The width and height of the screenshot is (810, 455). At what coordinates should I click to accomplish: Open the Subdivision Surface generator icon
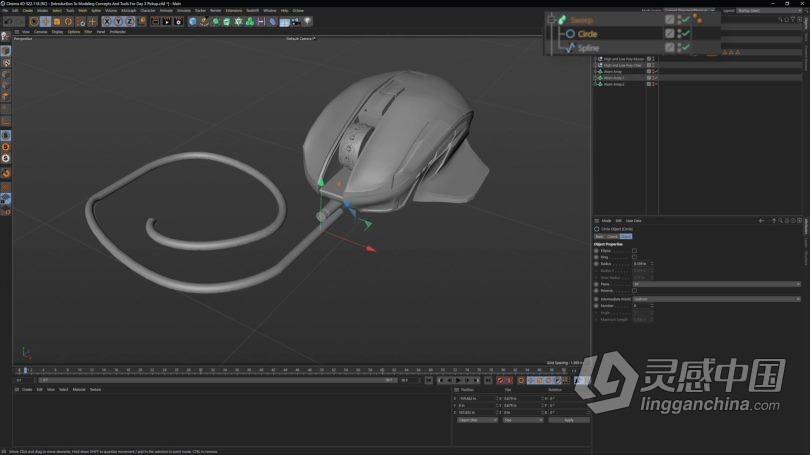click(216, 22)
